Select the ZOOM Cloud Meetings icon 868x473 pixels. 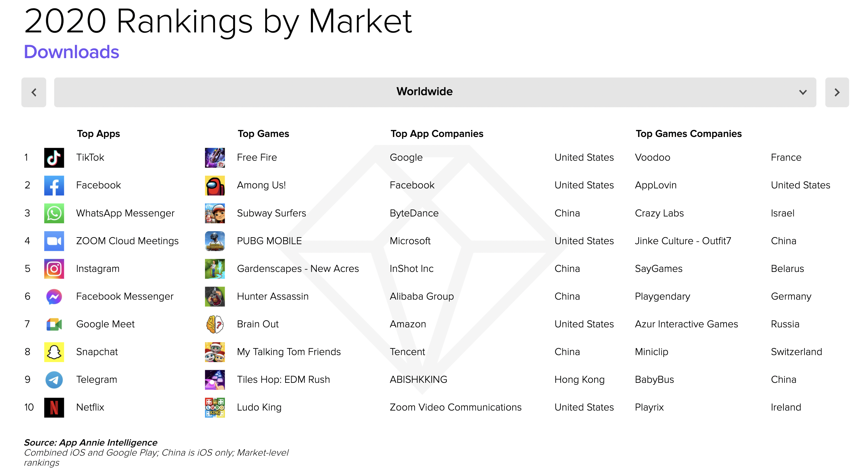[54, 241]
